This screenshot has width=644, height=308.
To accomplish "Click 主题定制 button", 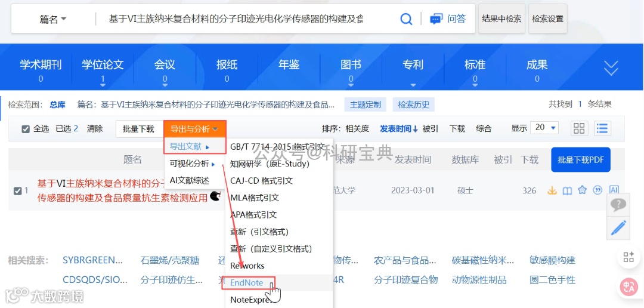I will (365, 104).
